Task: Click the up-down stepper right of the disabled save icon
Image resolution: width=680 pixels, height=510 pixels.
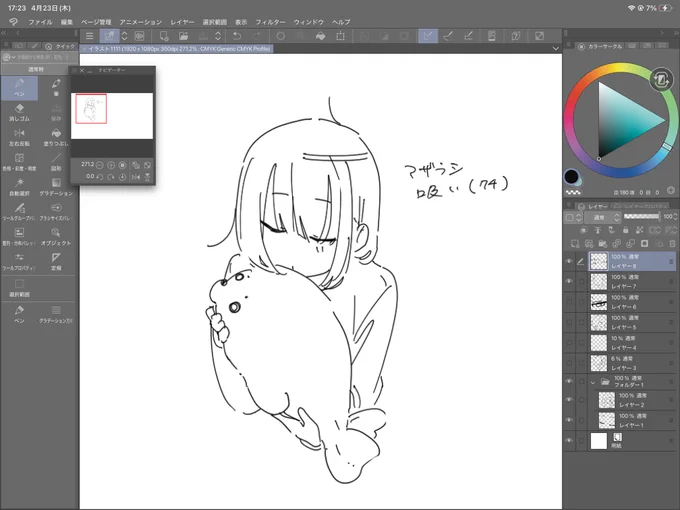Action: point(218,36)
